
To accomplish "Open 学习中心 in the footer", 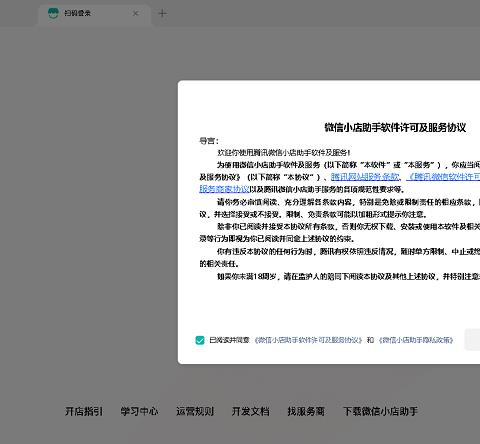I will pyautogui.click(x=139, y=411).
